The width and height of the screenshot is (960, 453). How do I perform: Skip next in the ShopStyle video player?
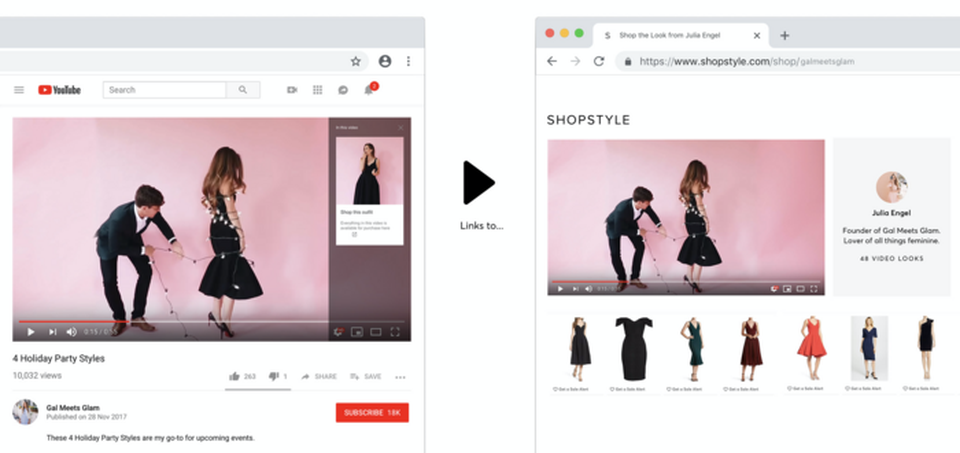(x=575, y=288)
